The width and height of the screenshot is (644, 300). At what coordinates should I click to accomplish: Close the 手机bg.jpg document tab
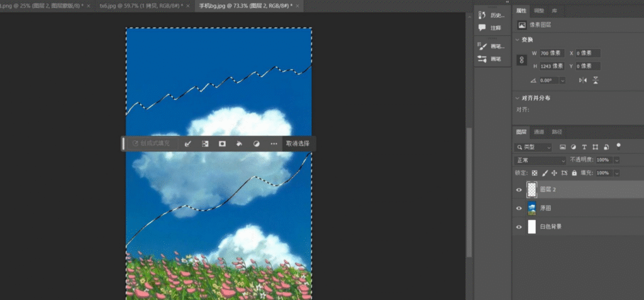point(296,6)
